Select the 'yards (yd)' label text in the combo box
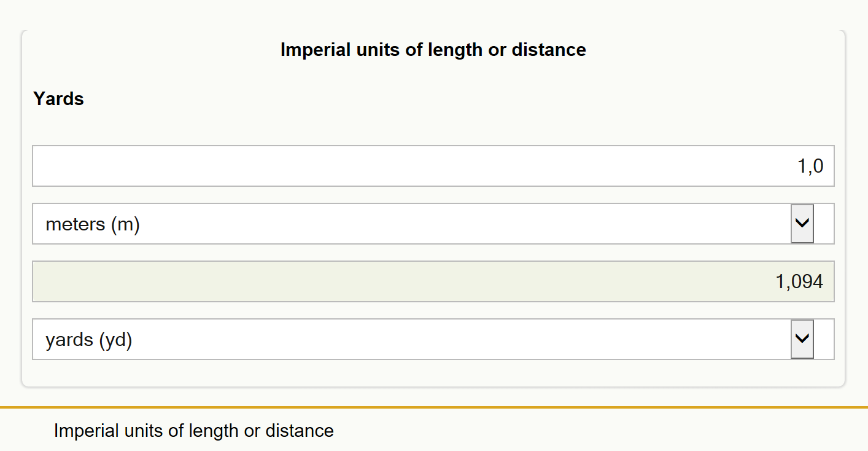This screenshot has width=868, height=451. coord(89,339)
